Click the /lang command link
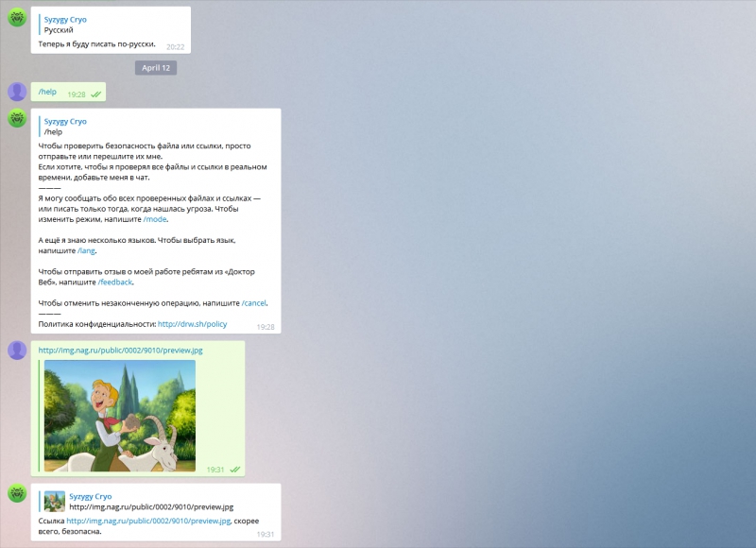 (x=86, y=250)
